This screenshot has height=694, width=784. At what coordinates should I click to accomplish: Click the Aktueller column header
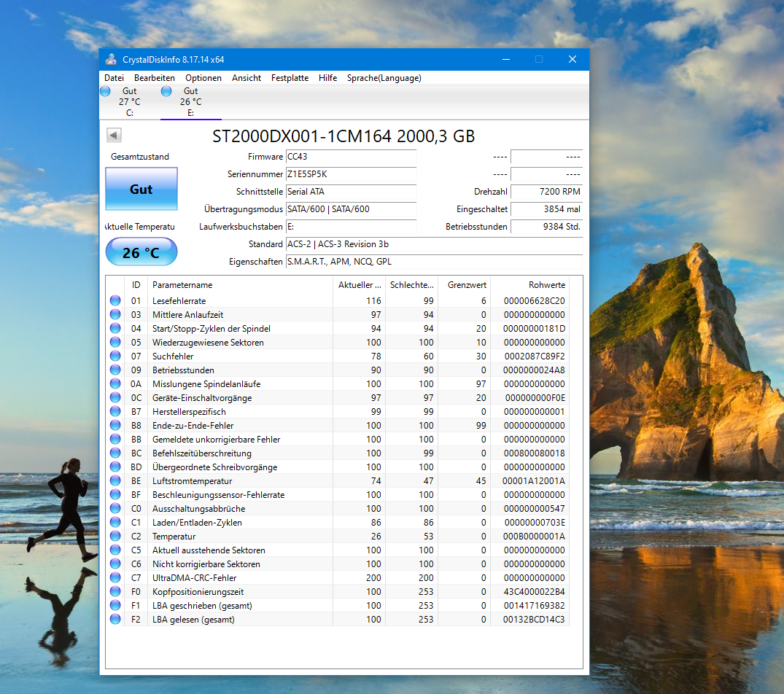click(360, 285)
